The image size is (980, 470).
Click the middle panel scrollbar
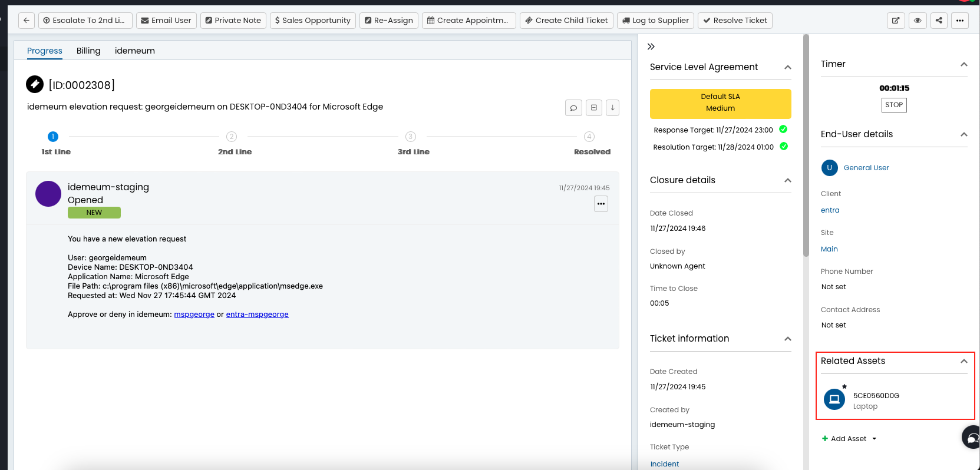[x=806, y=145]
